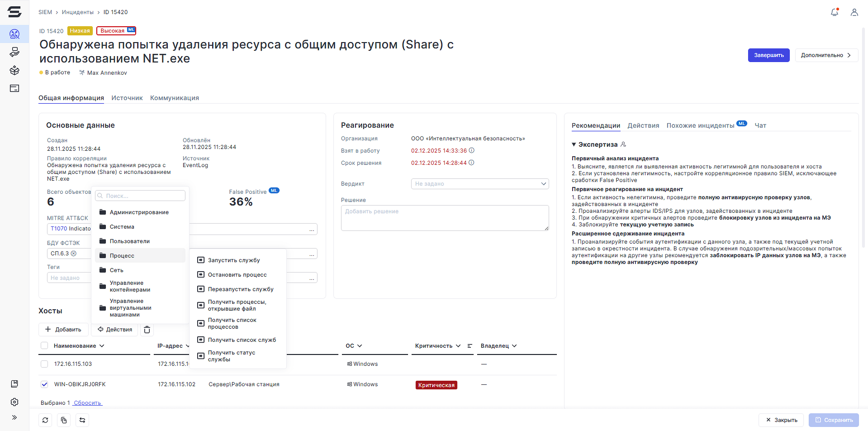Click the Завершить button
Viewport: 868px width, 431px height.
click(x=768, y=55)
